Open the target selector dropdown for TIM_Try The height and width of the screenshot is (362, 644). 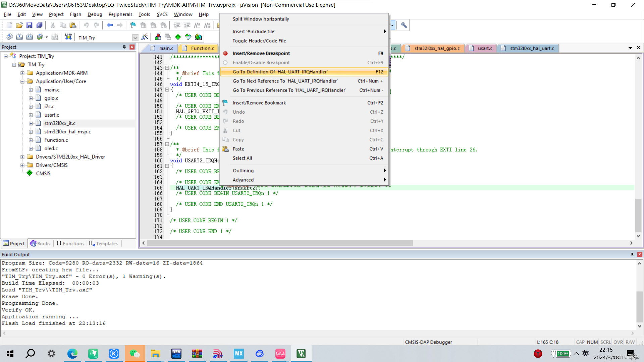[x=135, y=38]
